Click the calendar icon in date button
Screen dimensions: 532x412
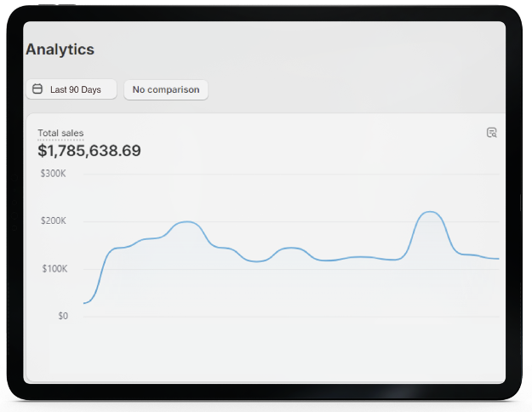pos(37,89)
